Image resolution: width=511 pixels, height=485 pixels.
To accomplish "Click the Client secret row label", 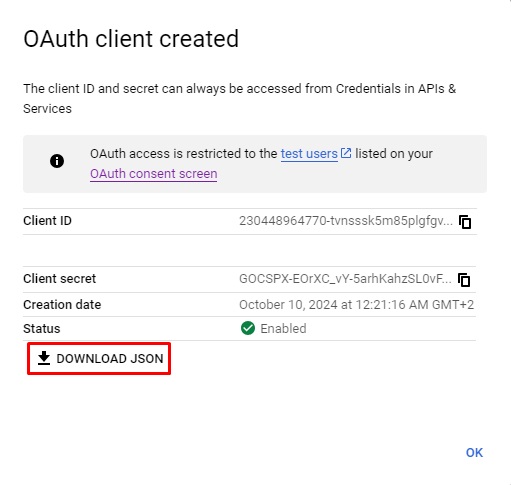I will [x=59, y=279].
